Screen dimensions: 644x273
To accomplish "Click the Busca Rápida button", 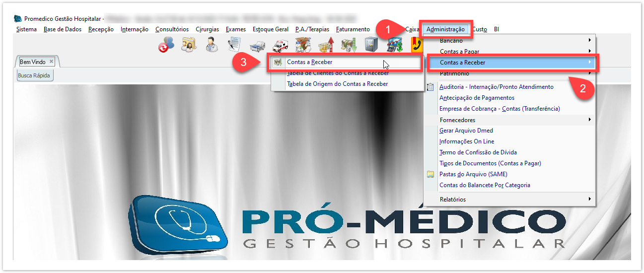I will 35,76.
